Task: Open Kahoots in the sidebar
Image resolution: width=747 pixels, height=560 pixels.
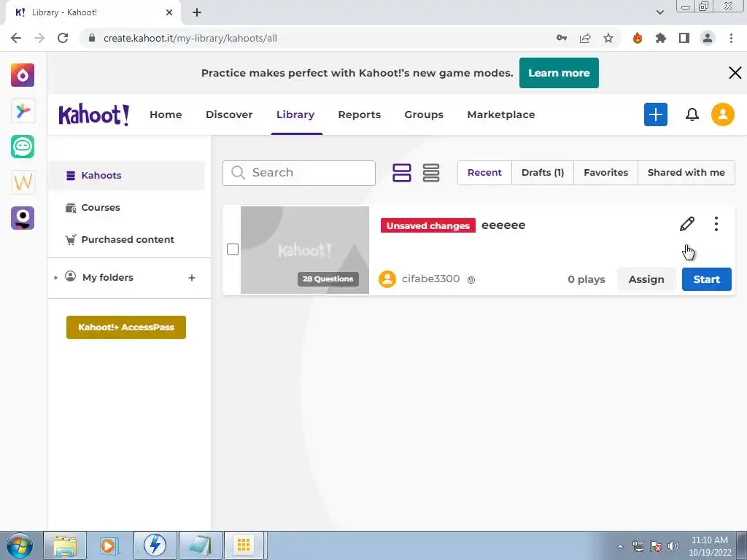Action: tap(126, 175)
